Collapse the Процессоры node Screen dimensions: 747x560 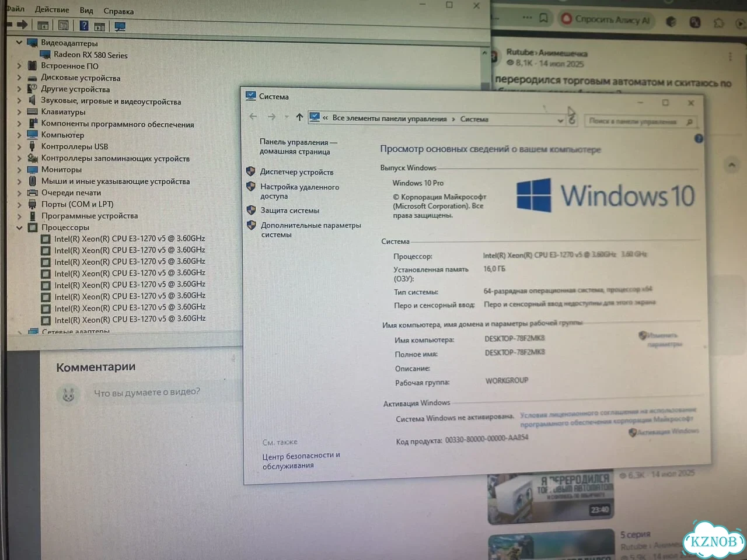pos(19,228)
